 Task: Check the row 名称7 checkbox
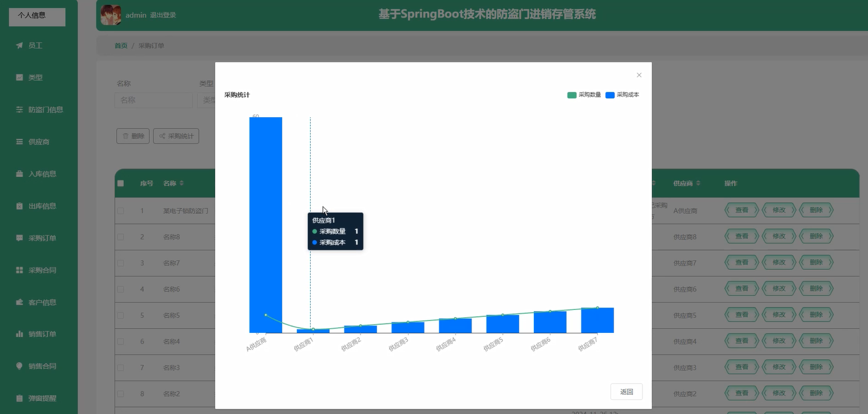point(121,263)
